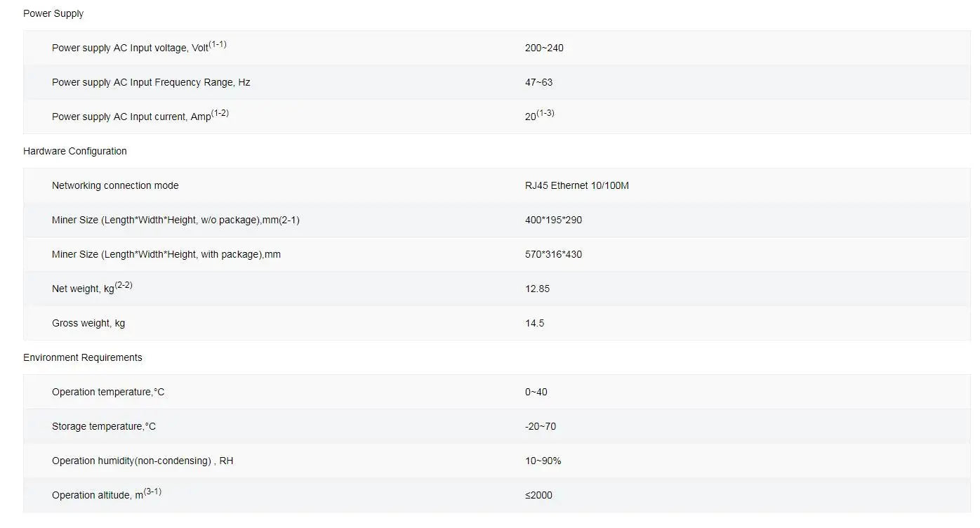980x528 pixels.
Task: Click the Operation temperature row label
Action: (108, 392)
